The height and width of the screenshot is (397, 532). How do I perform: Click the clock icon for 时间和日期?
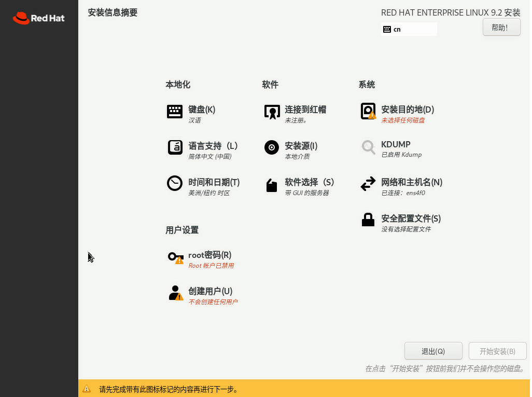[175, 184]
